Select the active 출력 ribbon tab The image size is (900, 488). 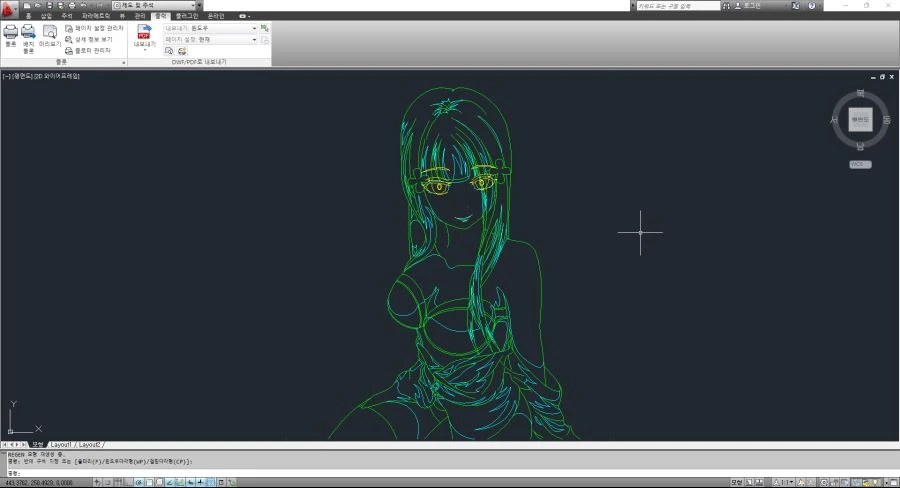point(161,16)
